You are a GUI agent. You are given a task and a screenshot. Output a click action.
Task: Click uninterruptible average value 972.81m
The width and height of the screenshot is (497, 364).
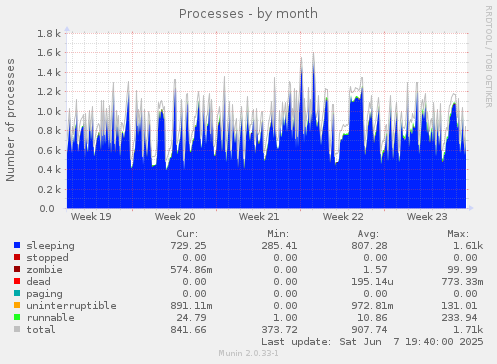[x=372, y=306]
